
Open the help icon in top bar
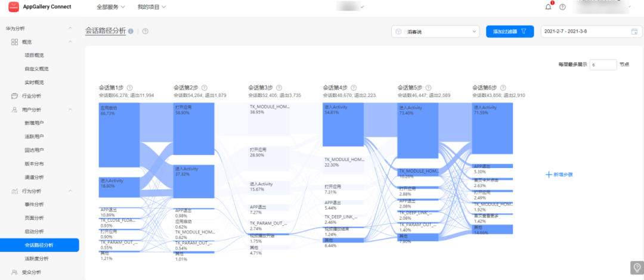[563, 7]
